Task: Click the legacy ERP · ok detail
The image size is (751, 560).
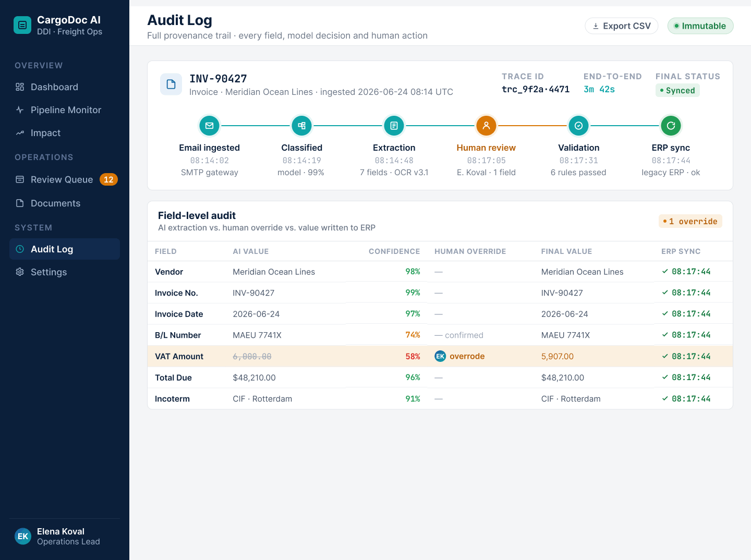Action: tap(671, 173)
